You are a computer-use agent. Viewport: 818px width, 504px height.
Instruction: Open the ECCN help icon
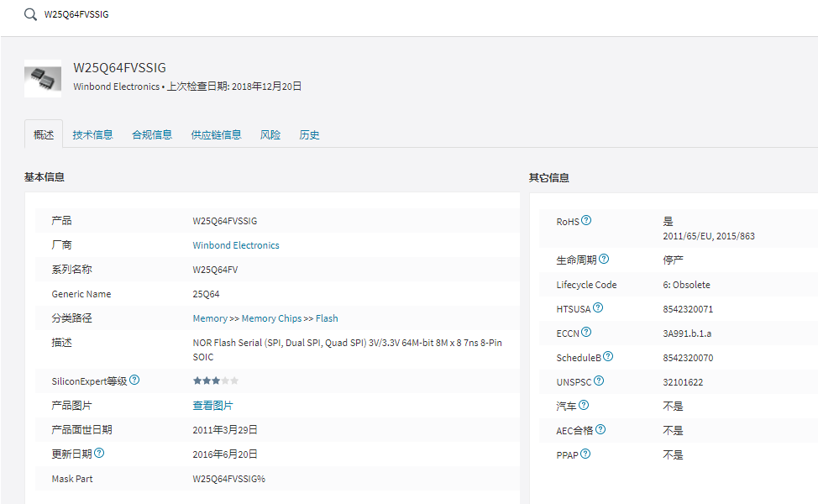[586, 332]
